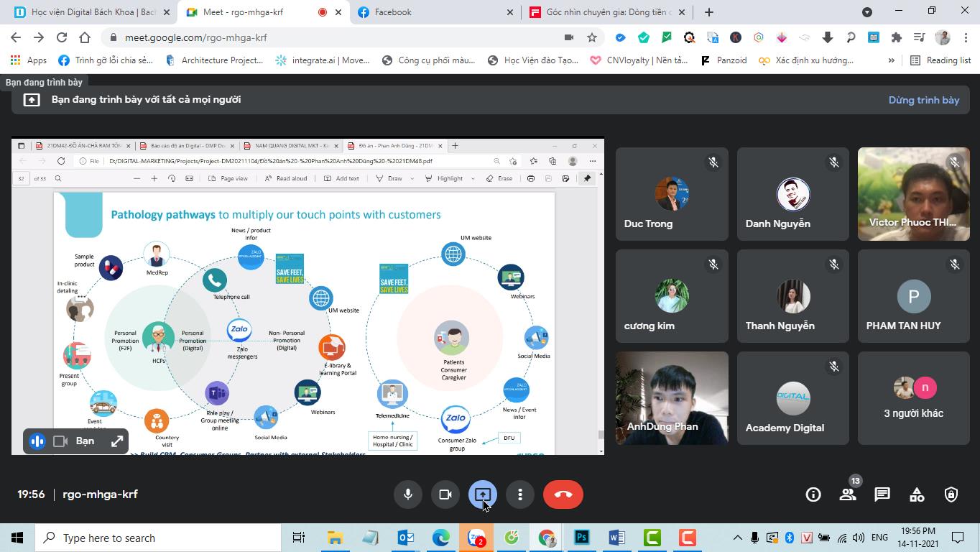This screenshot has width=980, height=552.
Task: Click the download-arrow extension icon
Action: (828, 37)
